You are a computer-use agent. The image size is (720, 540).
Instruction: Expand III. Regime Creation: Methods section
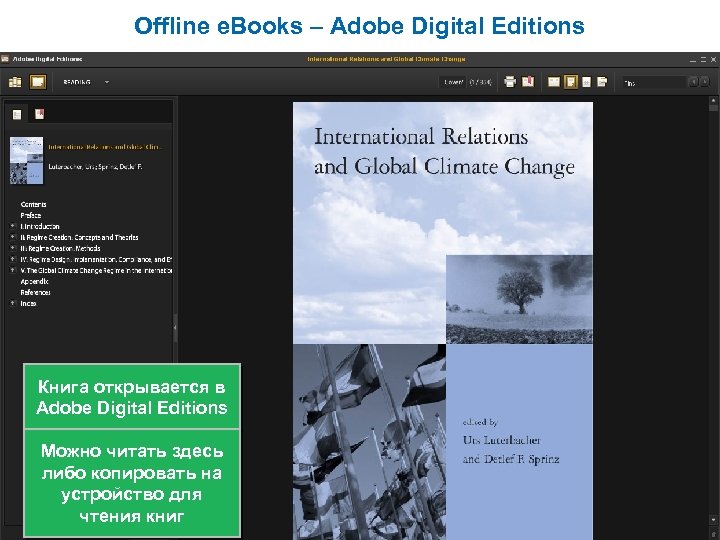[13, 248]
